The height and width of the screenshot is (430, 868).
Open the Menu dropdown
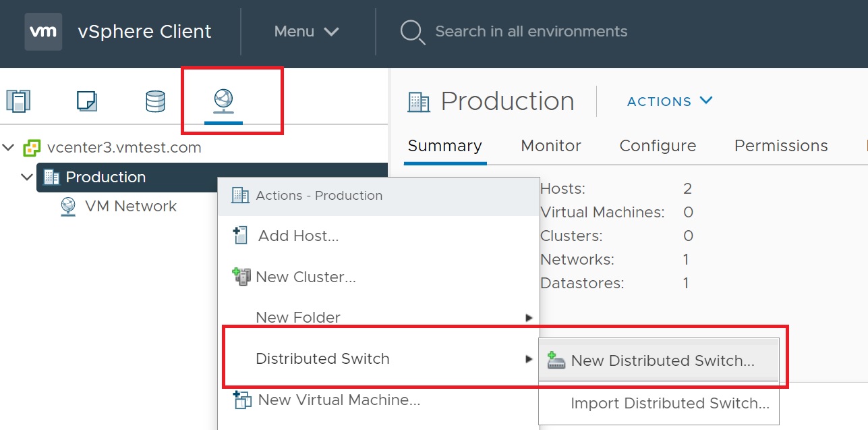(306, 32)
